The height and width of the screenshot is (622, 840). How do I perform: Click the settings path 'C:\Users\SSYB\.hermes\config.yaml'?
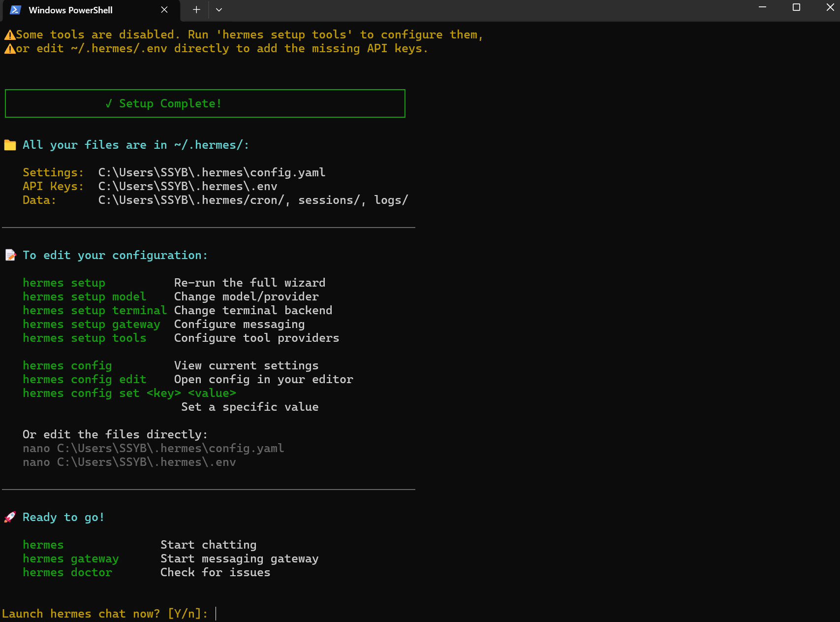212,173
